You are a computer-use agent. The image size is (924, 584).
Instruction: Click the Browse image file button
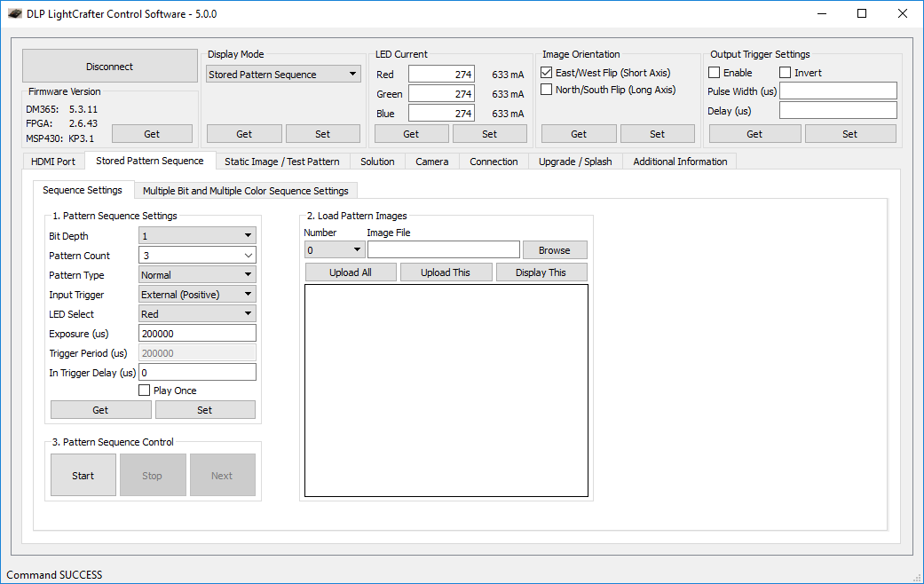coord(555,250)
